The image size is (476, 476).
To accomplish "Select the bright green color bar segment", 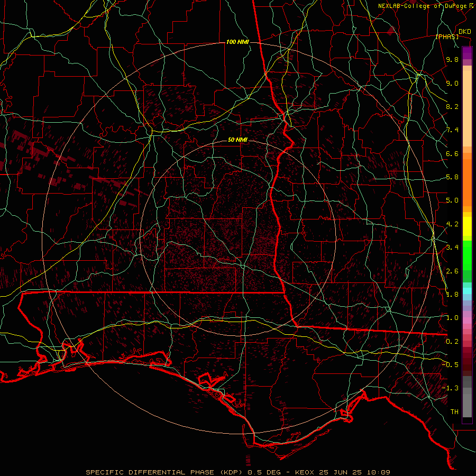I will coord(467,255).
